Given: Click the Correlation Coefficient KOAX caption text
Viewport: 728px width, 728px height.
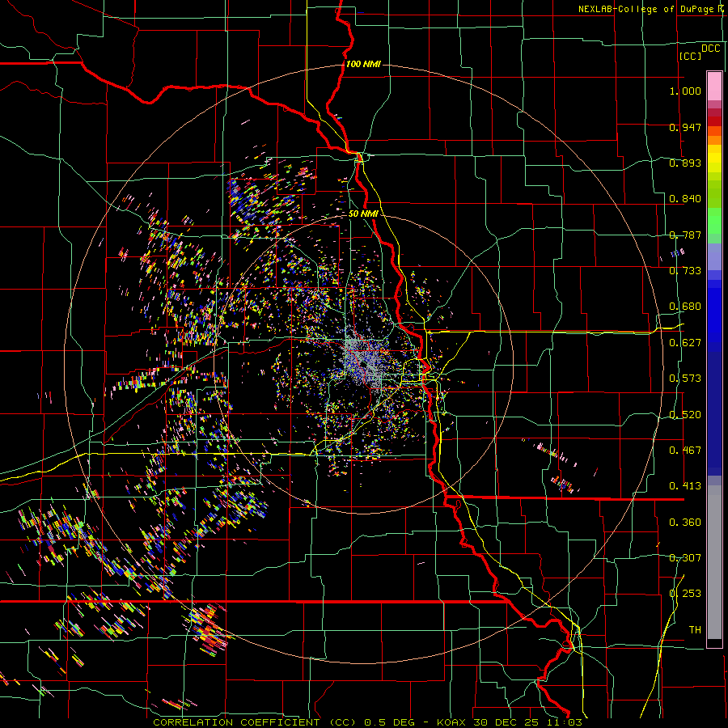Looking at the screenshot, I should point(367,722).
